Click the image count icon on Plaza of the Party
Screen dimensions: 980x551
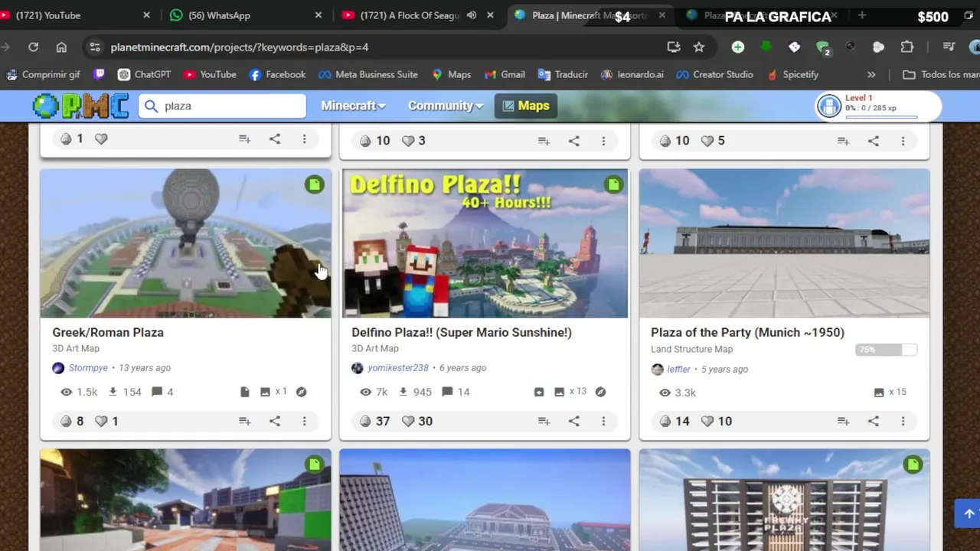879,393
